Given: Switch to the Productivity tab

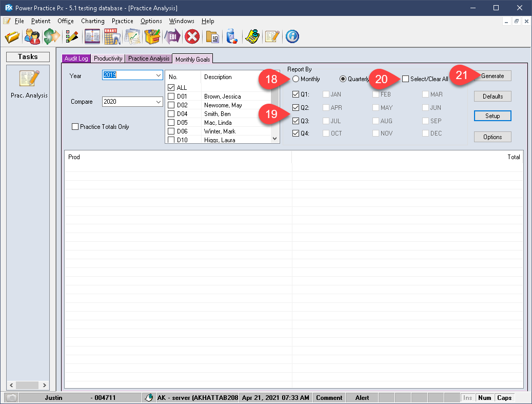Looking at the screenshot, I should pos(108,59).
